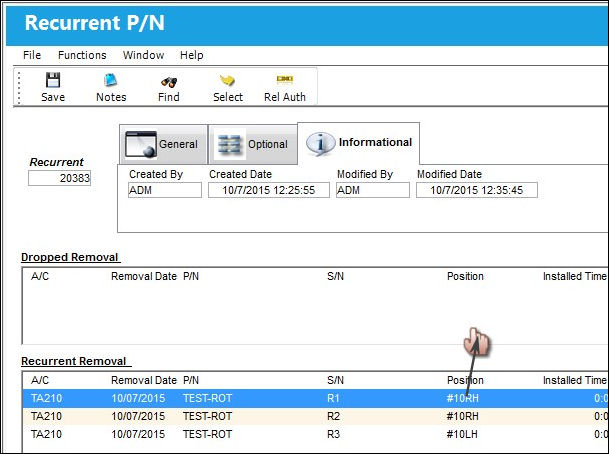Click position #10LH in row R3

[462, 434]
